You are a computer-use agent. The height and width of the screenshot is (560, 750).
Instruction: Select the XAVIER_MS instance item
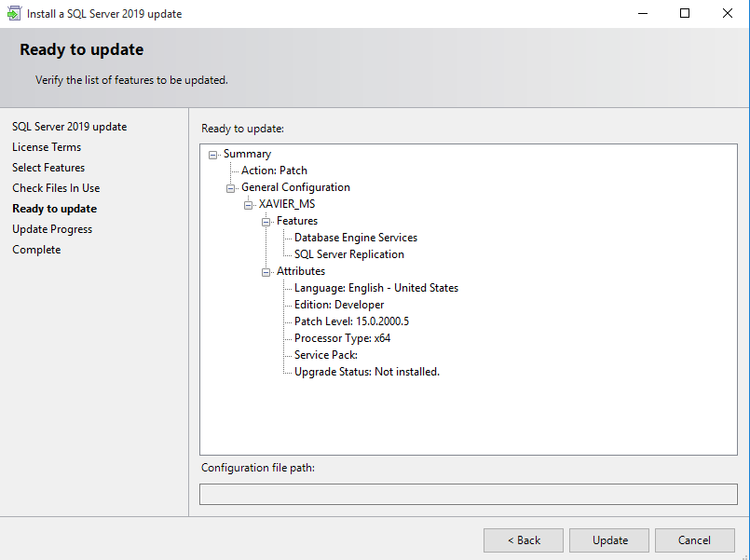click(x=287, y=204)
